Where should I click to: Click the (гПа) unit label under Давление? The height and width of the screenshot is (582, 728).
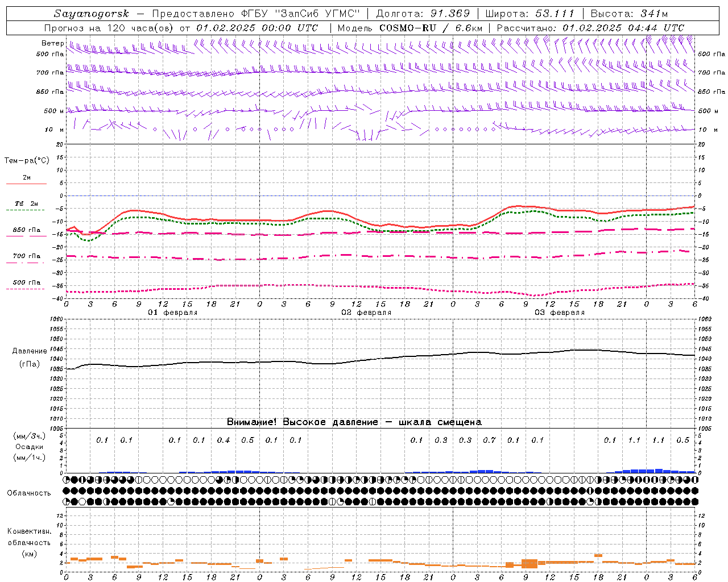pyautogui.click(x=30, y=364)
